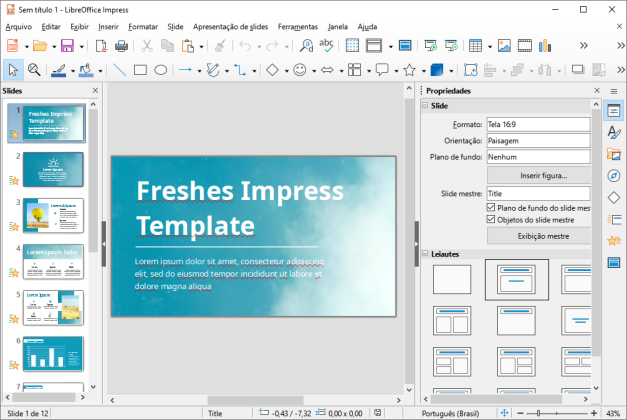Viewport: 627px width, 420px height.
Task: Open the Gallery sidebar deck
Action: tap(614, 154)
